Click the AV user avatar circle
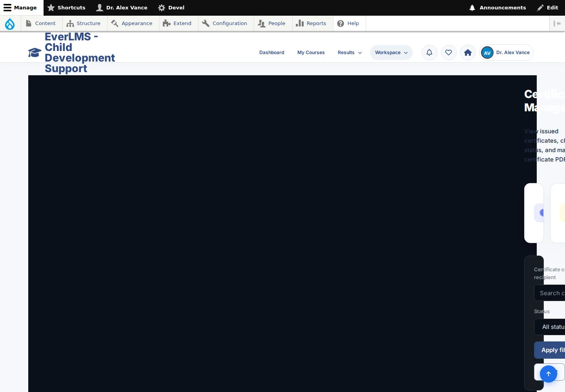The height and width of the screenshot is (392, 565). click(487, 53)
